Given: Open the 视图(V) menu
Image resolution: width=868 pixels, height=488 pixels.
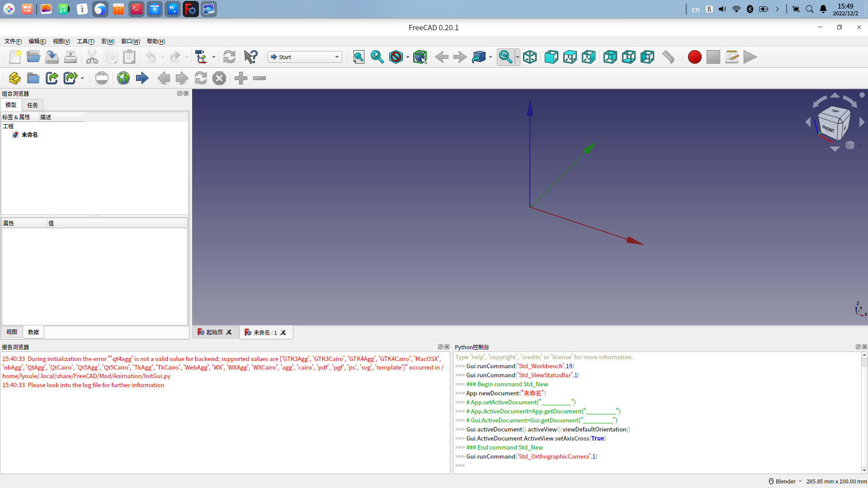Looking at the screenshot, I should pyautogui.click(x=61, y=41).
